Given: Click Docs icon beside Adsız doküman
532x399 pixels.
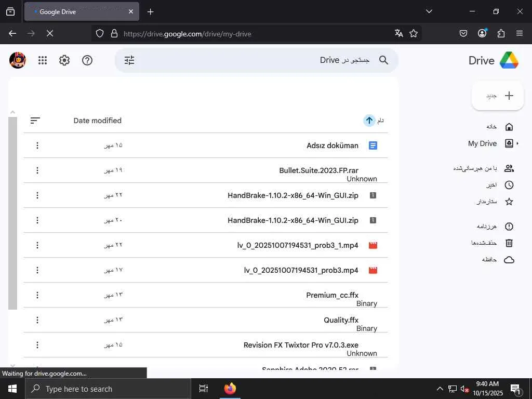Looking at the screenshot, I should click(x=373, y=145).
